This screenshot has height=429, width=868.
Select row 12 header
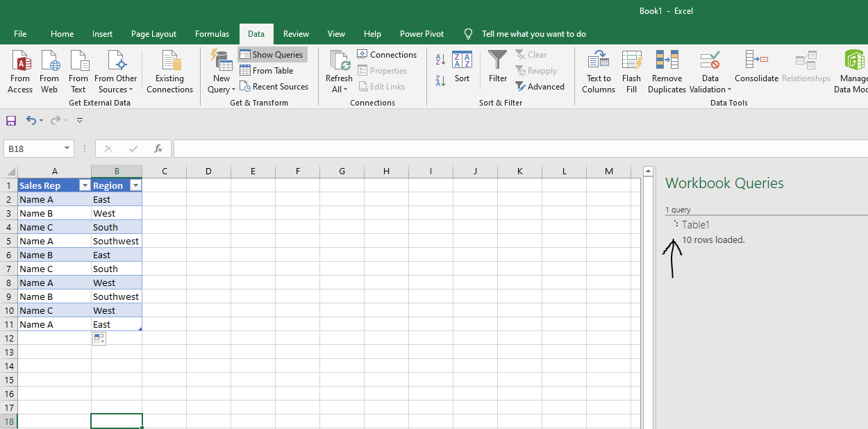[9, 338]
